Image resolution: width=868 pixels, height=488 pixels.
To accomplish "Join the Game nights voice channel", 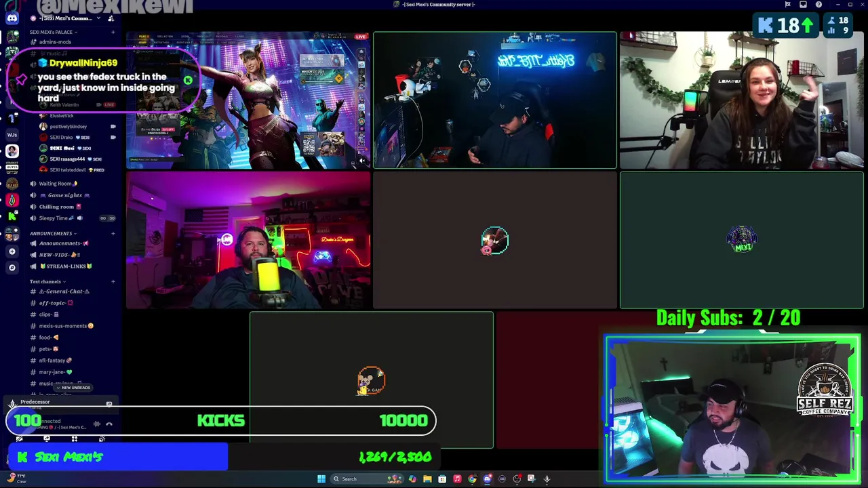I will point(72,195).
